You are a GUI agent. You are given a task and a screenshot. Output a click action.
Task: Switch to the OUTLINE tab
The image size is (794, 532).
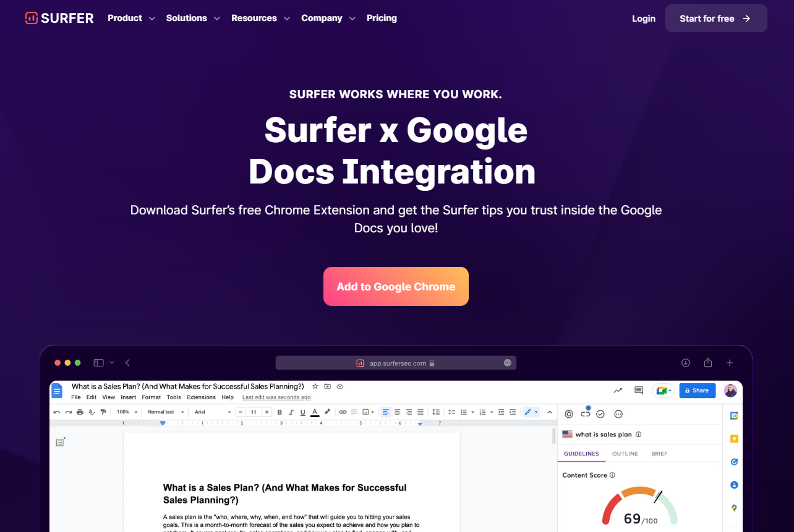tap(625, 454)
